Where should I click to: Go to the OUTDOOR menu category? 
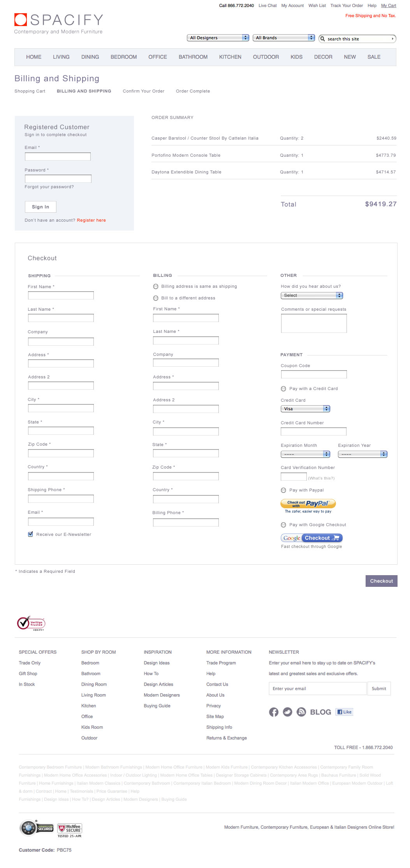coord(266,57)
